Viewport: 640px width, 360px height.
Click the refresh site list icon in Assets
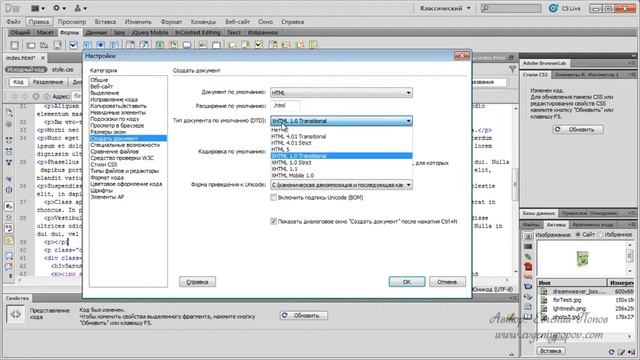[x=611, y=351]
